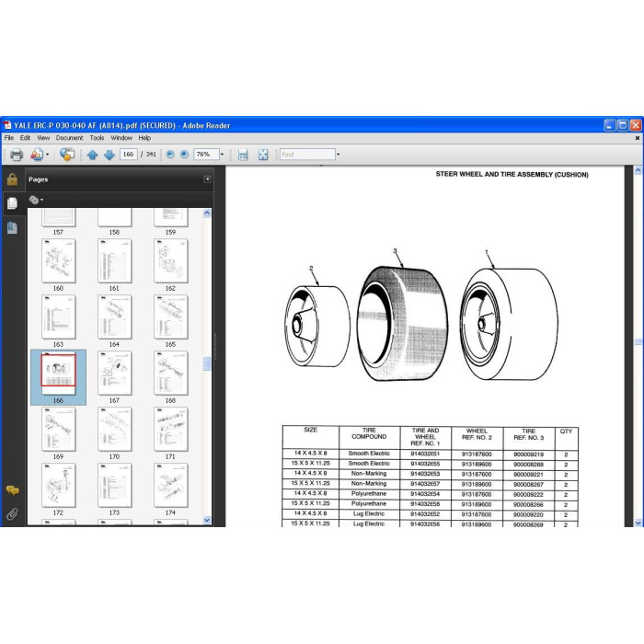Go to previous page with up arrow
The image size is (644, 644).
click(92, 155)
